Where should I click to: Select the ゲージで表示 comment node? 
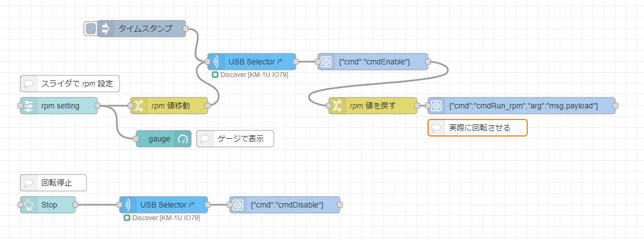(x=235, y=139)
